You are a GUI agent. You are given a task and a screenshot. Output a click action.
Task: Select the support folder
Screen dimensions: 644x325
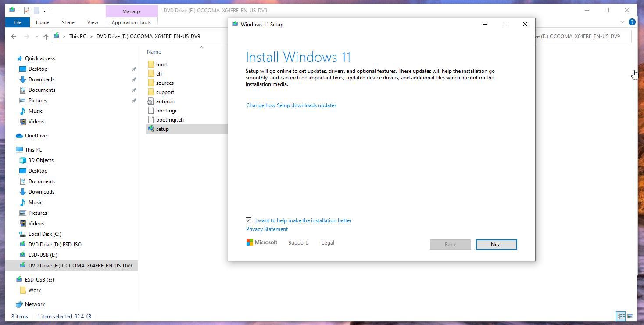(165, 92)
